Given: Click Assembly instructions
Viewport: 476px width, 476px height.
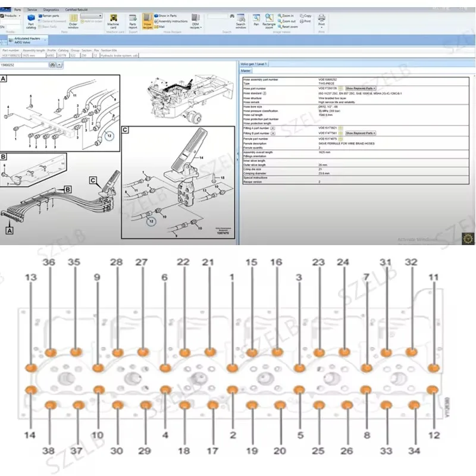Looking at the screenshot, I should 171,21.
